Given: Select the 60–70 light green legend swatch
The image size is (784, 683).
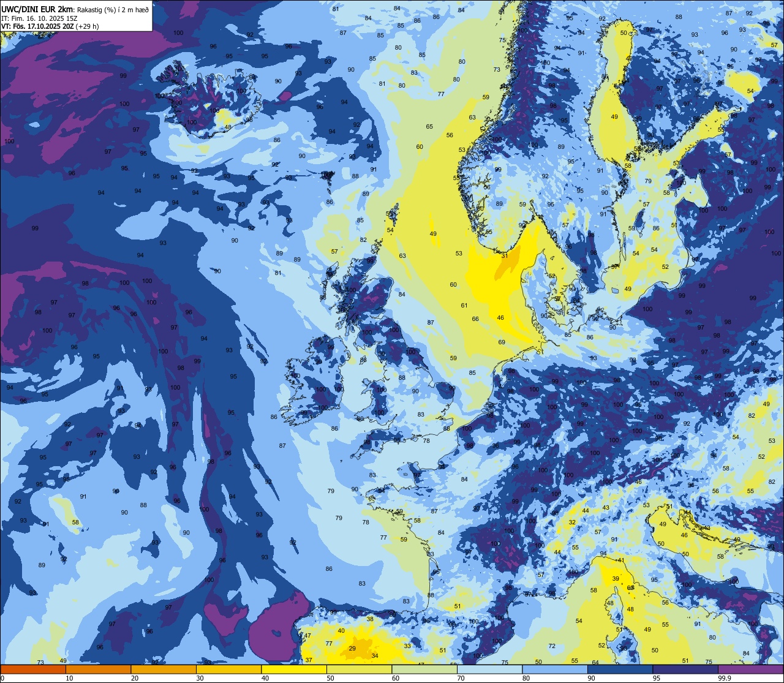Looking at the screenshot, I should (x=424, y=669).
